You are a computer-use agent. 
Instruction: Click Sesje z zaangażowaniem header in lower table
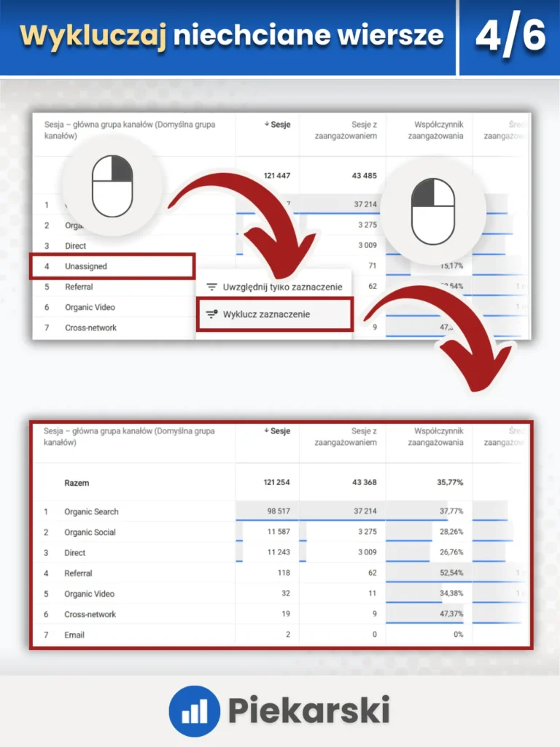pos(346,436)
